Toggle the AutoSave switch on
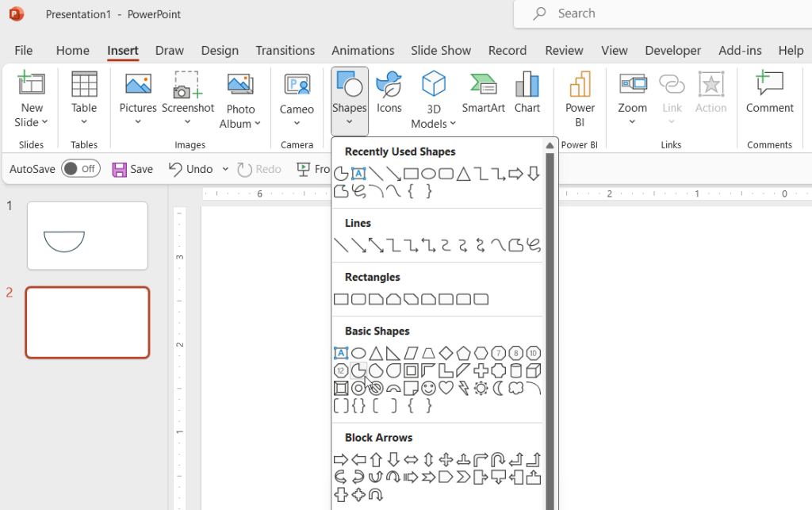 pyautogui.click(x=80, y=169)
